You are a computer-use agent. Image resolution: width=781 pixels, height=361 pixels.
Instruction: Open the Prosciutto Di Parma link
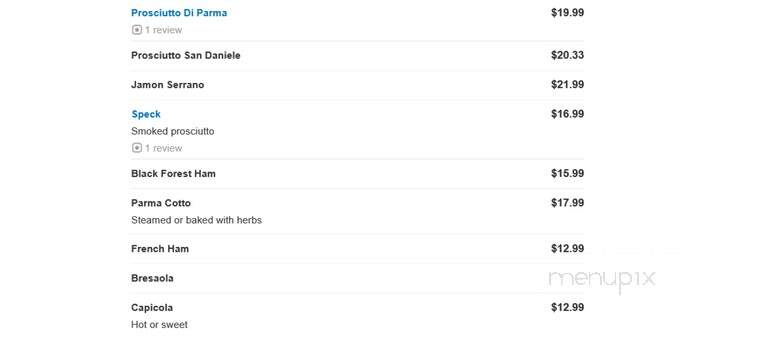point(179,13)
